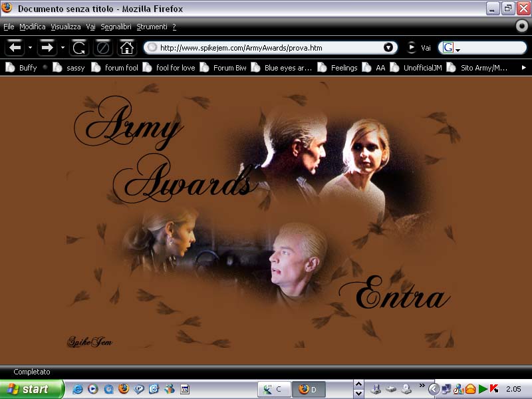Launch Firefox from the Quick Launch bar
This screenshot has height=399, width=532.
(x=124, y=389)
